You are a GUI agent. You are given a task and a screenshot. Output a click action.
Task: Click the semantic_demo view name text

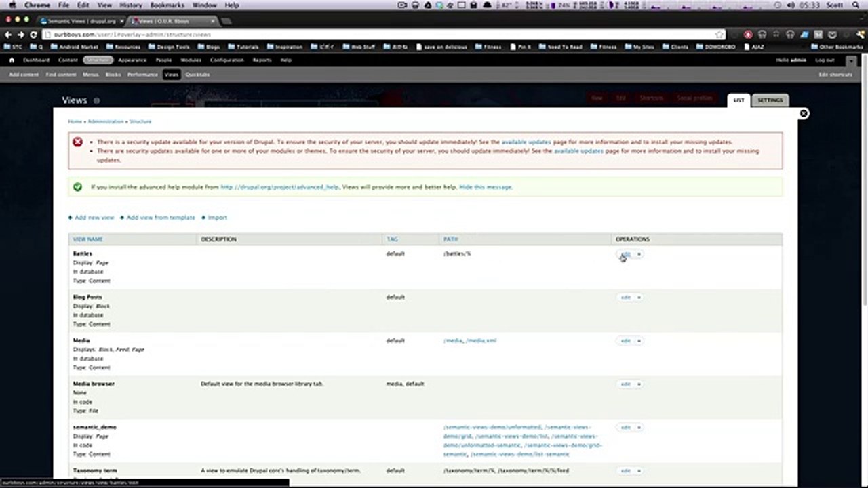(95, 427)
